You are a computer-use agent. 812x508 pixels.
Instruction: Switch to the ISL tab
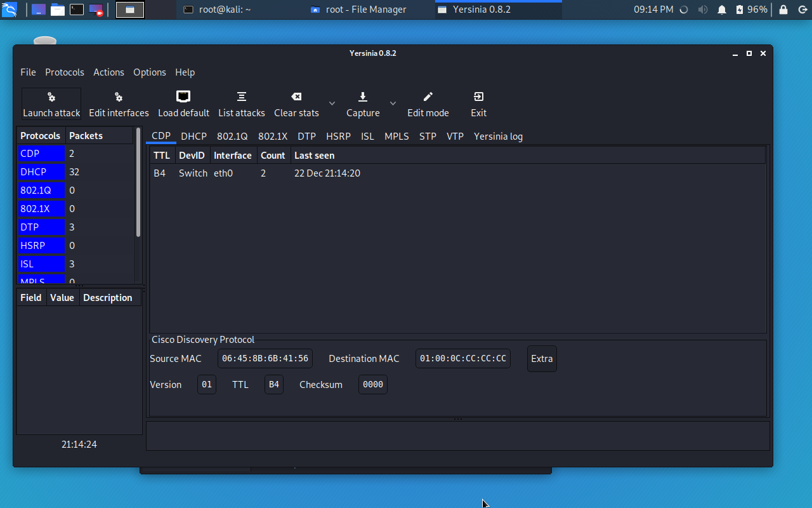pyautogui.click(x=367, y=137)
